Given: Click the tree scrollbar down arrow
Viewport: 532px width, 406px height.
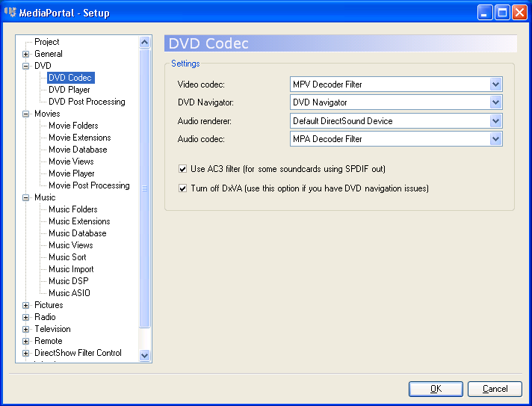Looking at the screenshot, I should coord(144,355).
